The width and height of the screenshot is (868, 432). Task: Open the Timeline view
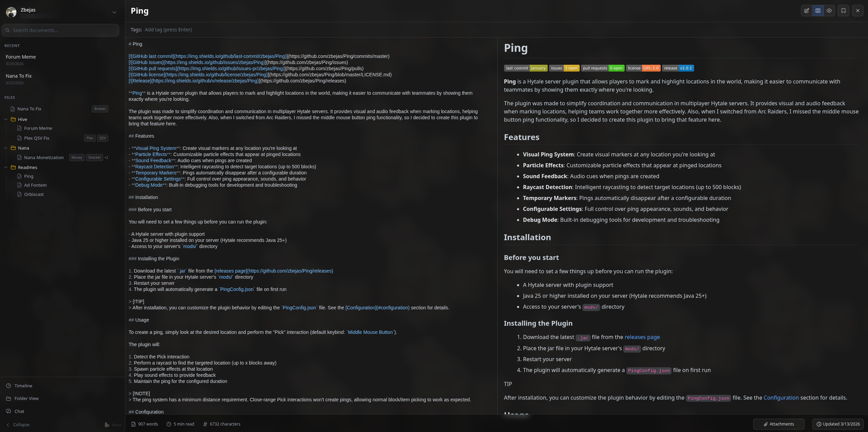[23, 386]
